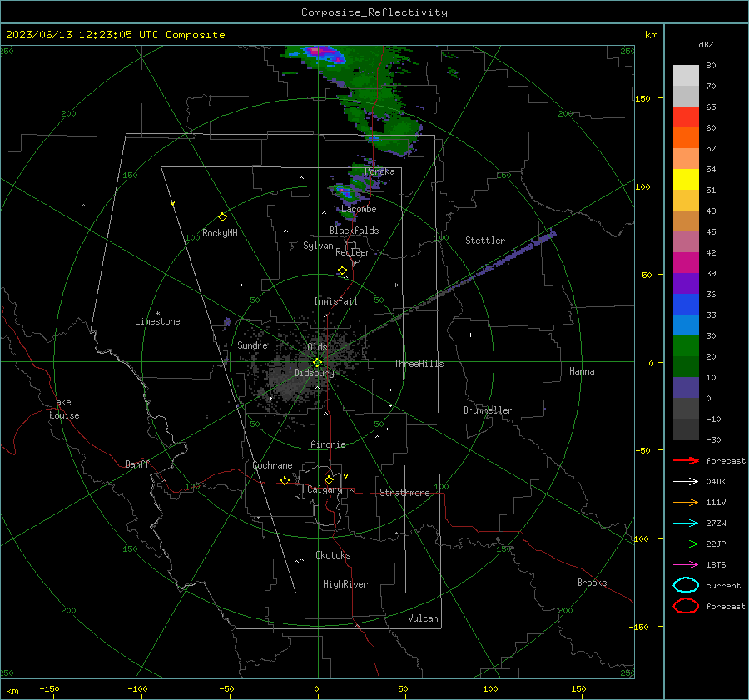This screenshot has height=700, width=749.
Task: Click yellow diamond marker above Calgary label
Action: (329, 479)
